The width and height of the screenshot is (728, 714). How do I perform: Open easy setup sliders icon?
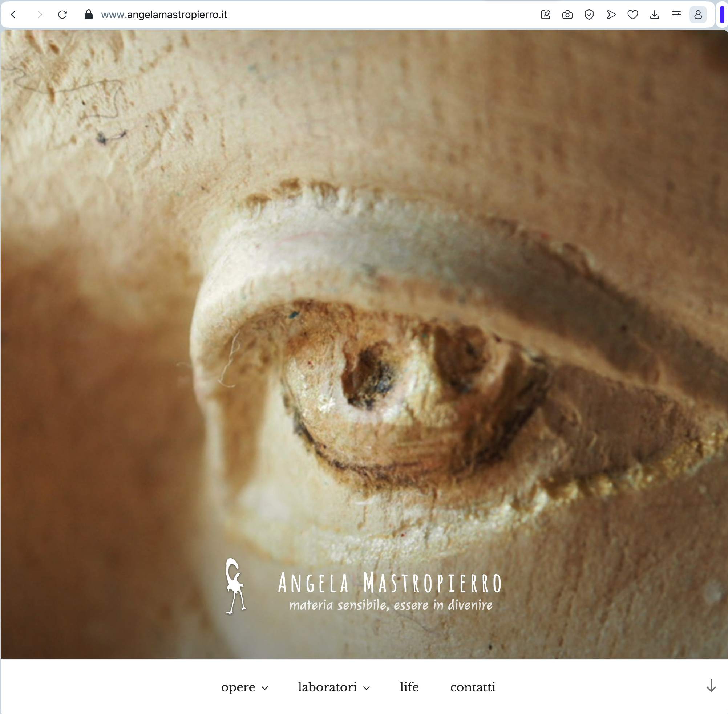point(676,15)
